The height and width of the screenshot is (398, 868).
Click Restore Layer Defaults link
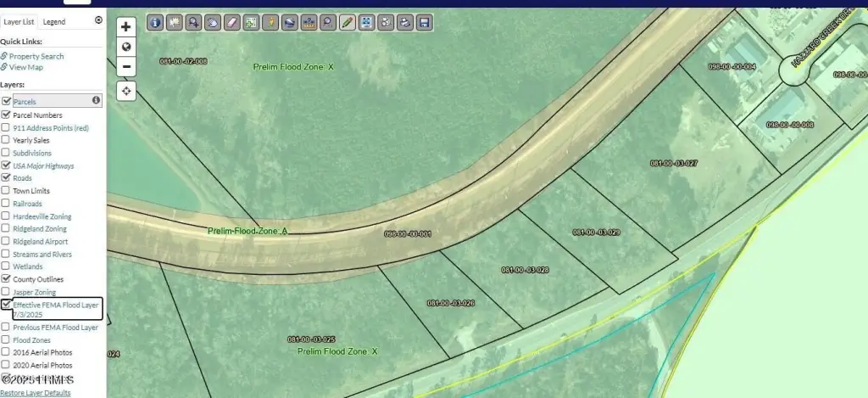coord(36,393)
